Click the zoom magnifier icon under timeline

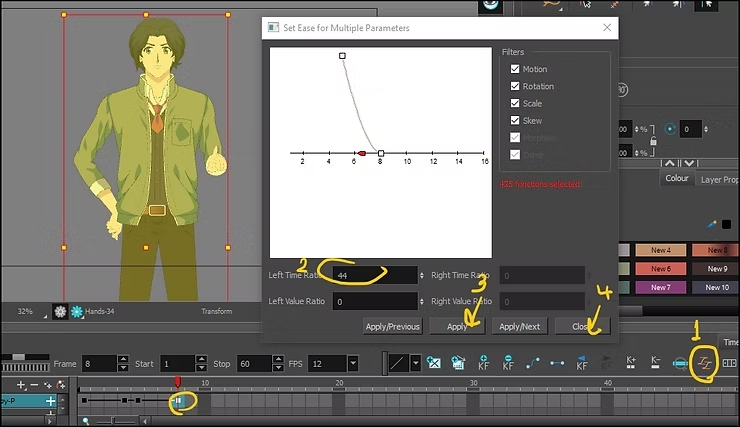85,420
